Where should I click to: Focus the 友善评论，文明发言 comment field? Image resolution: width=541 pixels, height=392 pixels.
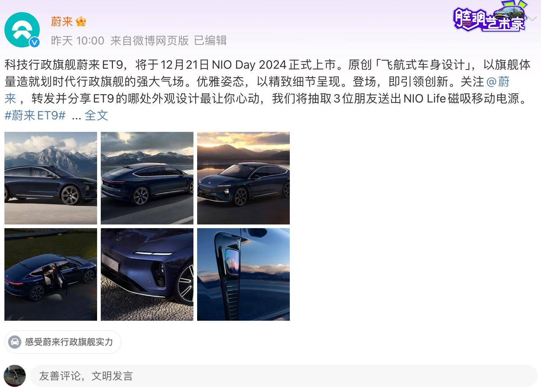coord(284,376)
